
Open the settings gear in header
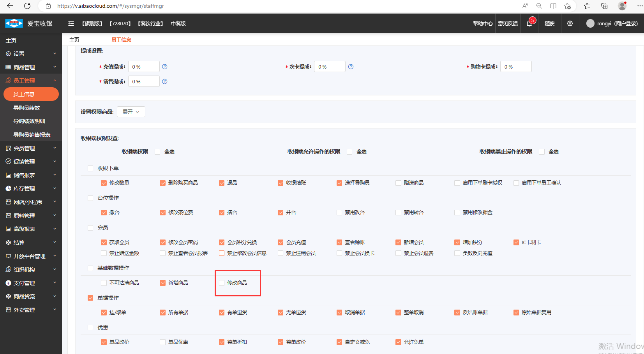coord(570,24)
